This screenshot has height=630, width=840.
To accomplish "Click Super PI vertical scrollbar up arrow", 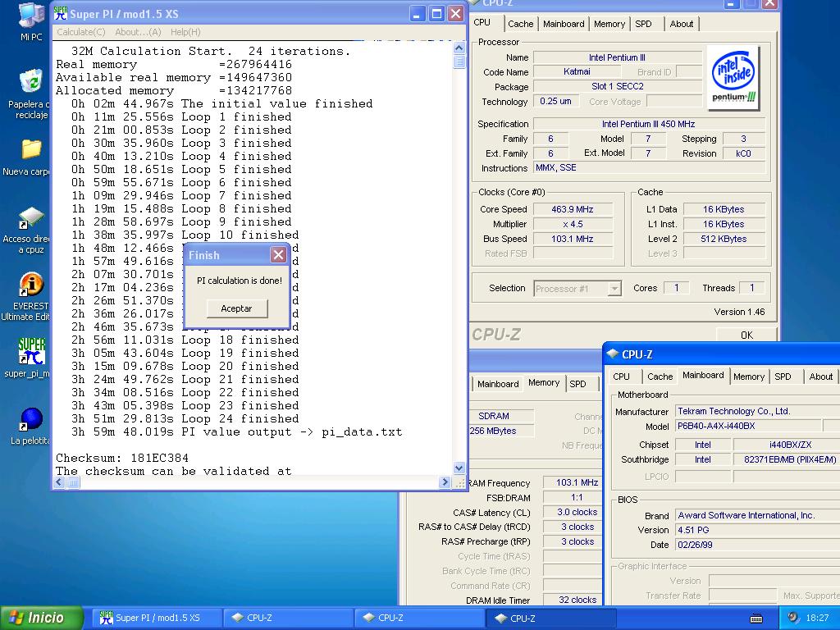I will pyautogui.click(x=459, y=48).
